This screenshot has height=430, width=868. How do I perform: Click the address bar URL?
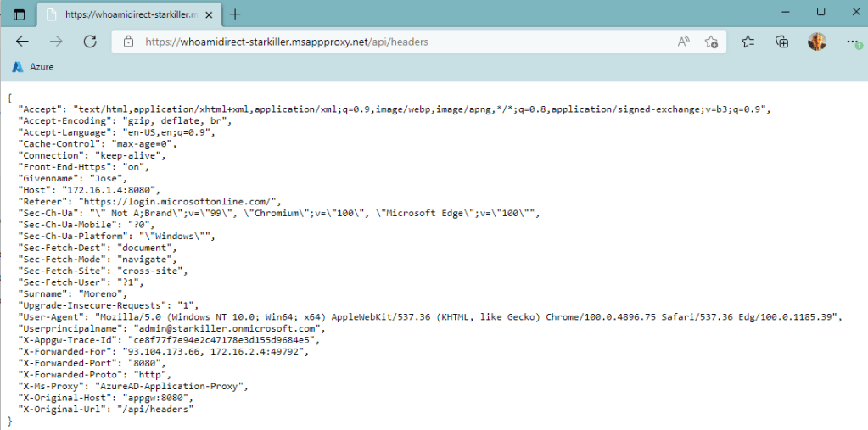point(287,42)
